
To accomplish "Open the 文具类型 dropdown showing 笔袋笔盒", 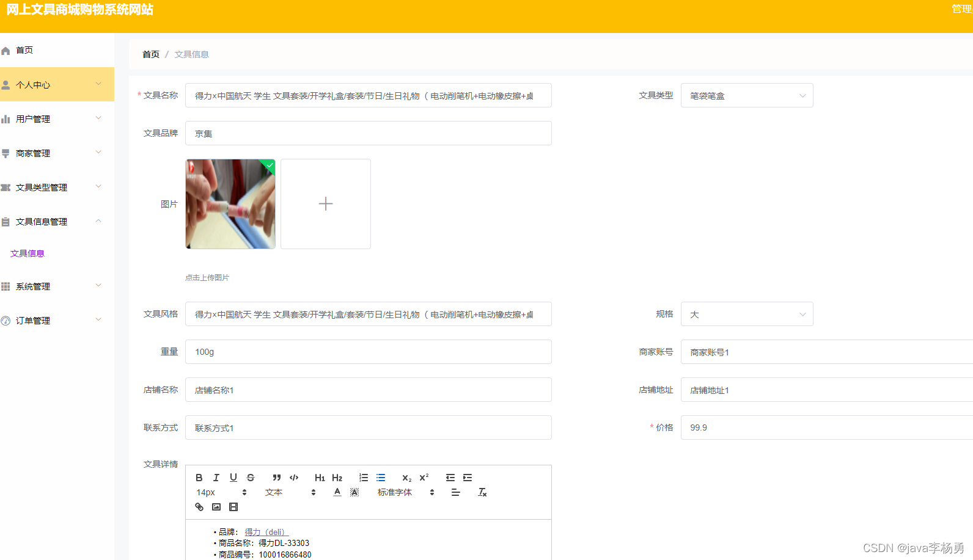I will [x=747, y=95].
